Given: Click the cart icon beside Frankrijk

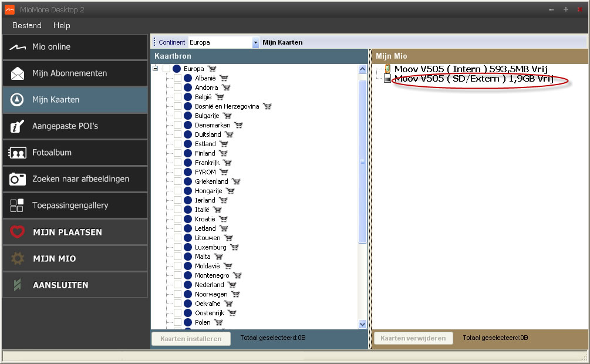Looking at the screenshot, I should 227,163.
